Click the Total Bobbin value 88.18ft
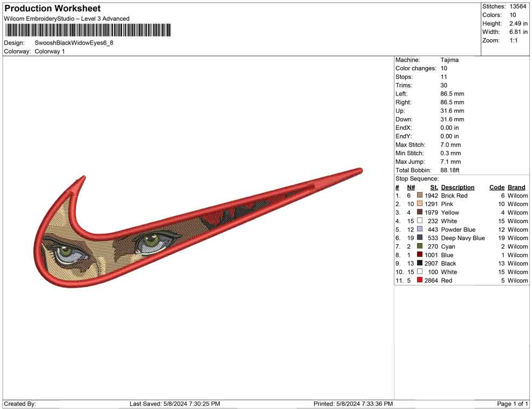The height and width of the screenshot is (409, 532). (450, 170)
